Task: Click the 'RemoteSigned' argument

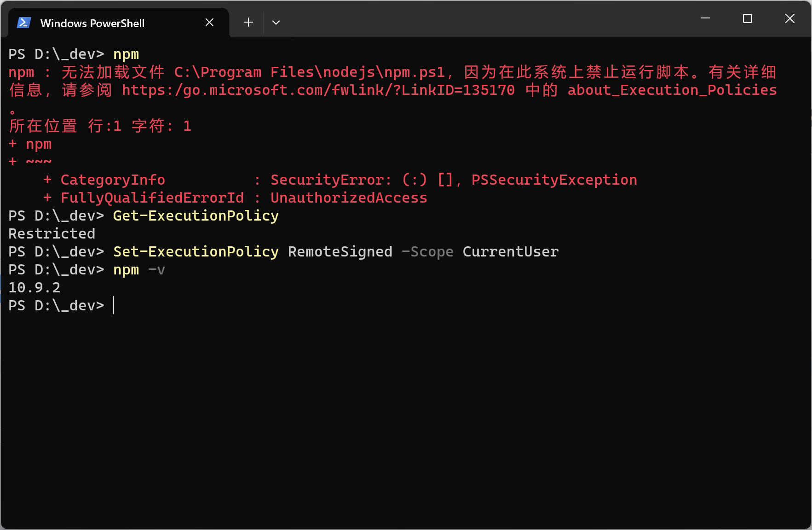Action: (x=340, y=251)
